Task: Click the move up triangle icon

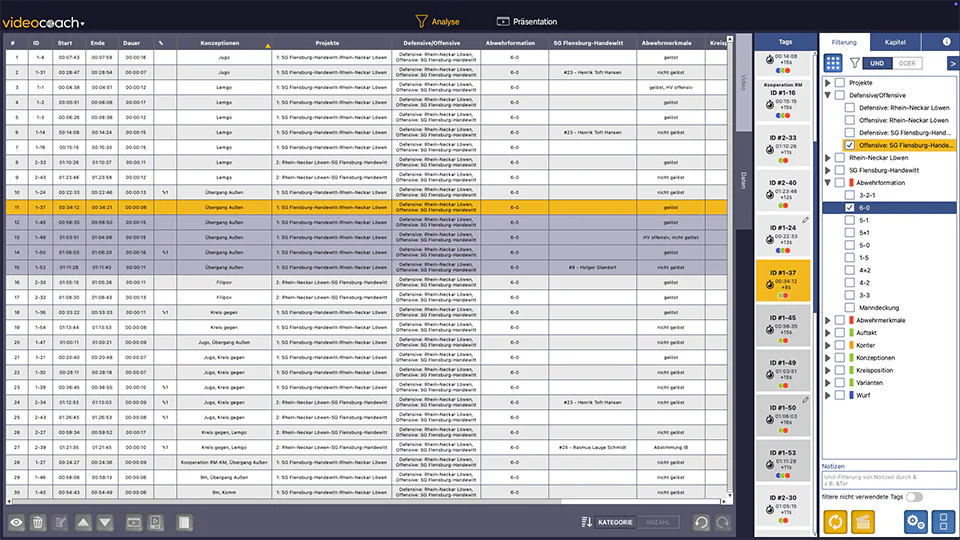Action: point(83,522)
